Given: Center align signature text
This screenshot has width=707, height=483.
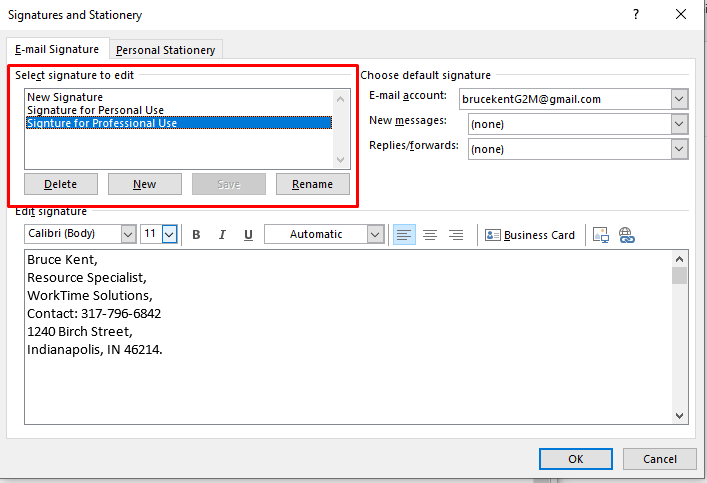Looking at the screenshot, I should tap(430, 235).
